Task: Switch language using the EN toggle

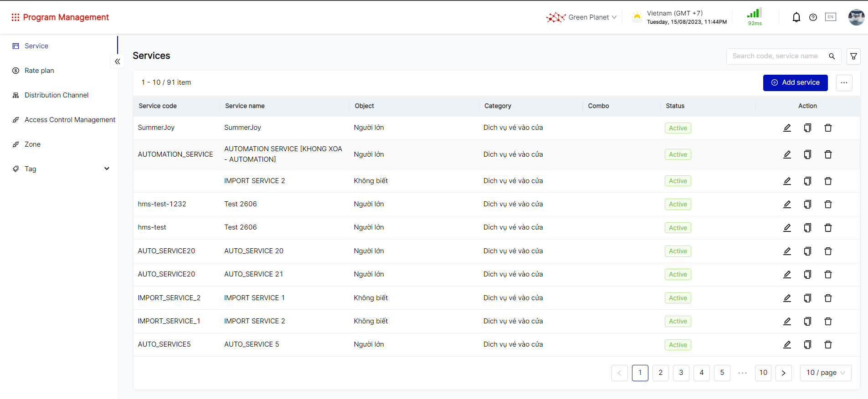Action: (830, 17)
